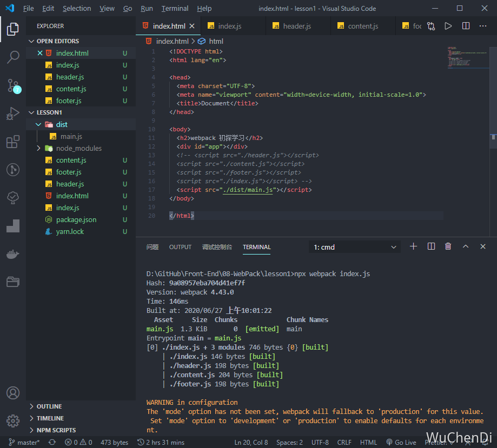The image size is (497, 448).
Task: Split the editor right
Action: pyautogui.click(x=466, y=26)
